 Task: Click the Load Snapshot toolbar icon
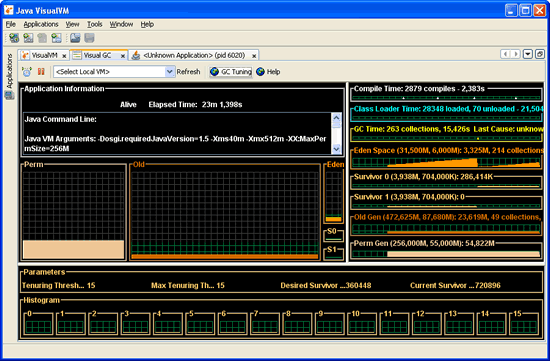coord(75,38)
